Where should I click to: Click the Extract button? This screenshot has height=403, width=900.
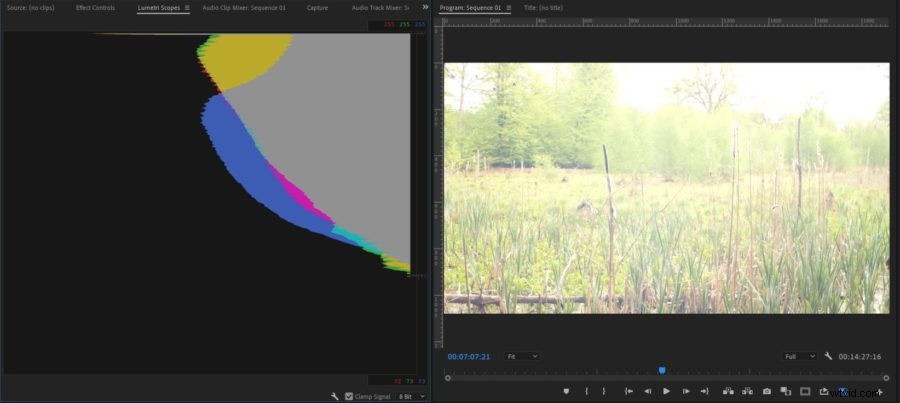747,392
